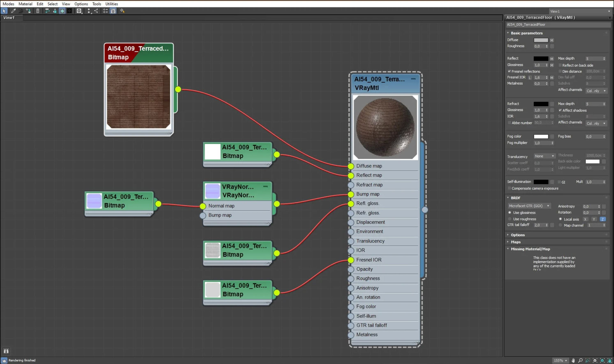Select the Use roughness radio button
Screen dimensions: 614x364
[x=510, y=219]
